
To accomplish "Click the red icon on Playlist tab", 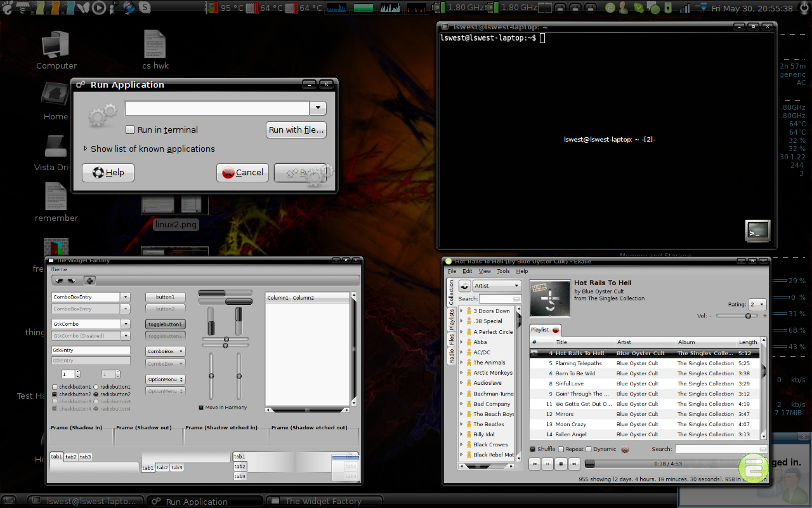I will coord(556,330).
